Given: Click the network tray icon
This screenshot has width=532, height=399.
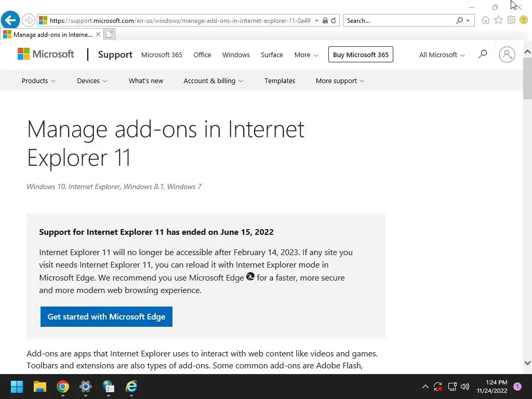Looking at the screenshot, I should [452, 387].
